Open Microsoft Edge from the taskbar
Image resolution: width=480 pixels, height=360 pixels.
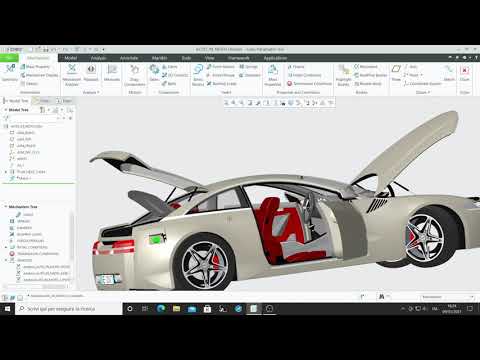tap(161, 309)
